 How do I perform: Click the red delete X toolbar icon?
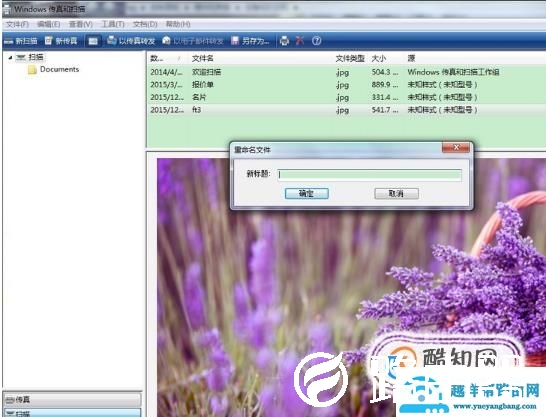click(x=299, y=41)
